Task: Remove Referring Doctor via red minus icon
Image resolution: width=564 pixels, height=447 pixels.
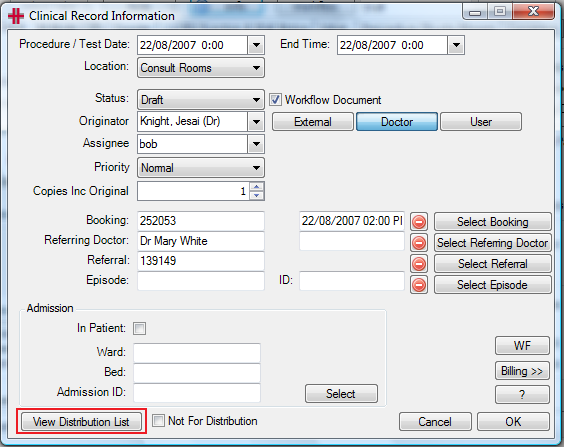Action: 419,243
